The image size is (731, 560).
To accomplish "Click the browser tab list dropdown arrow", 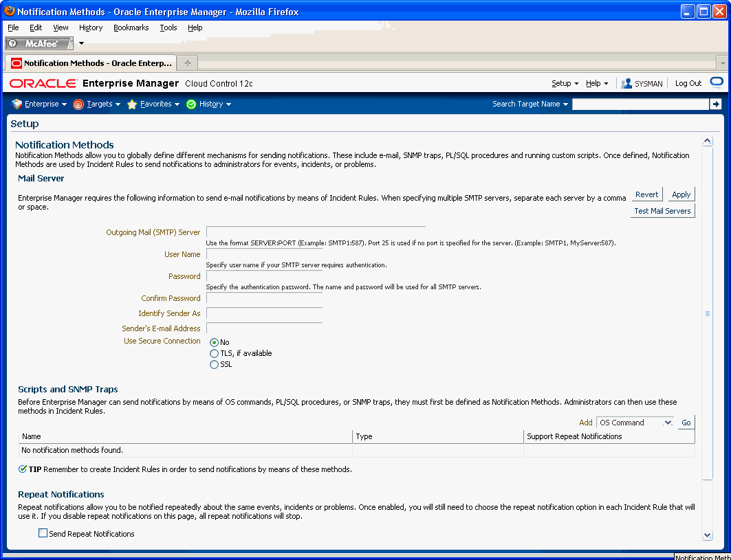I will 723,63.
